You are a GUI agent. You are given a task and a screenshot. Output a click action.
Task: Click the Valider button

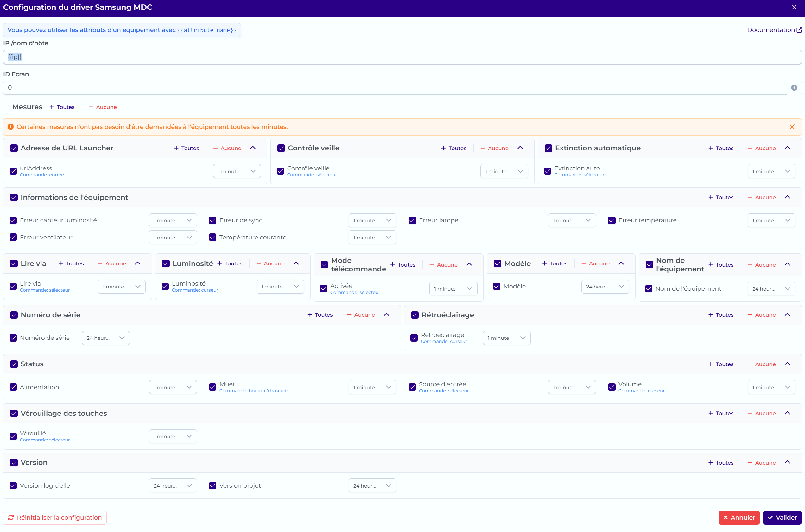pyautogui.click(x=782, y=517)
